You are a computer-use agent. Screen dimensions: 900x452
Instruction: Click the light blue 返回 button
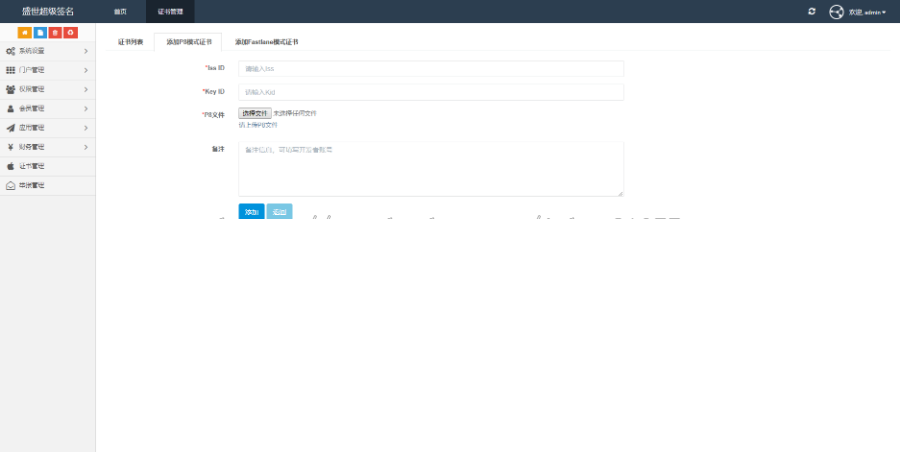click(x=280, y=212)
